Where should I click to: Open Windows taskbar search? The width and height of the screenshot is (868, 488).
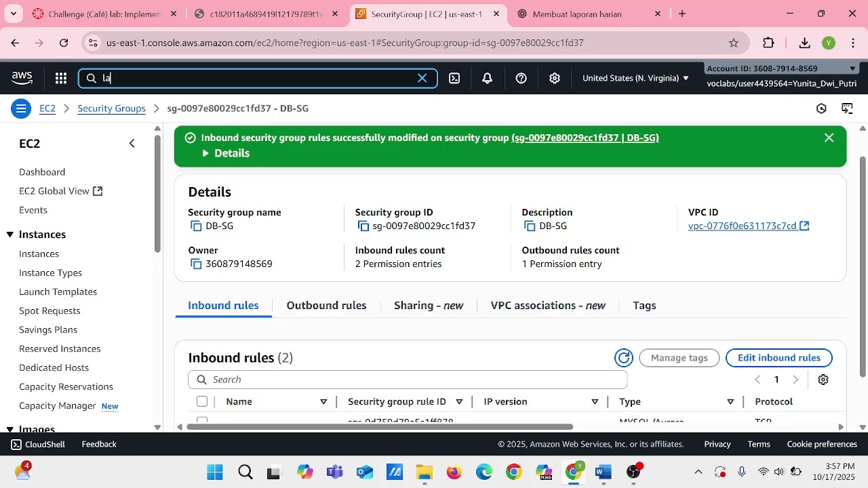tap(245, 472)
